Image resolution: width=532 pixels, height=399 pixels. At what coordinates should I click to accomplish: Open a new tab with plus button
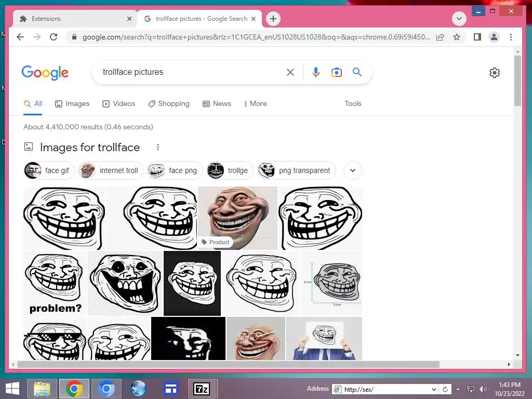tap(273, 19)
